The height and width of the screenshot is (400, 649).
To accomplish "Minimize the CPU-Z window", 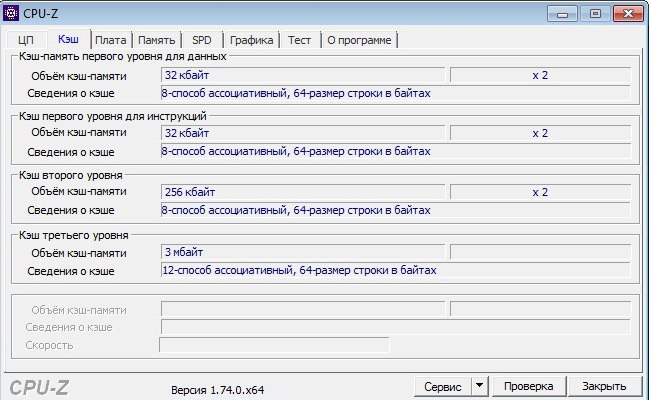I will click(569, 13).
